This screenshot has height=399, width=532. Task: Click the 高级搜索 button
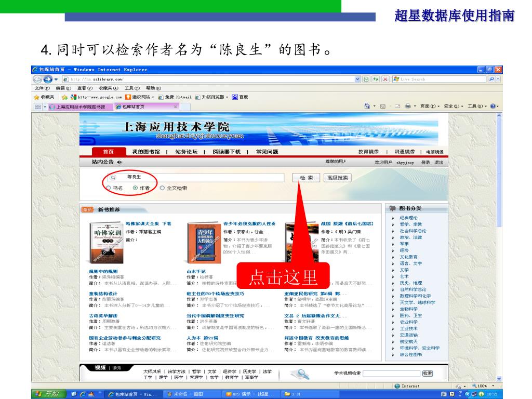click(x=337, y=178)
